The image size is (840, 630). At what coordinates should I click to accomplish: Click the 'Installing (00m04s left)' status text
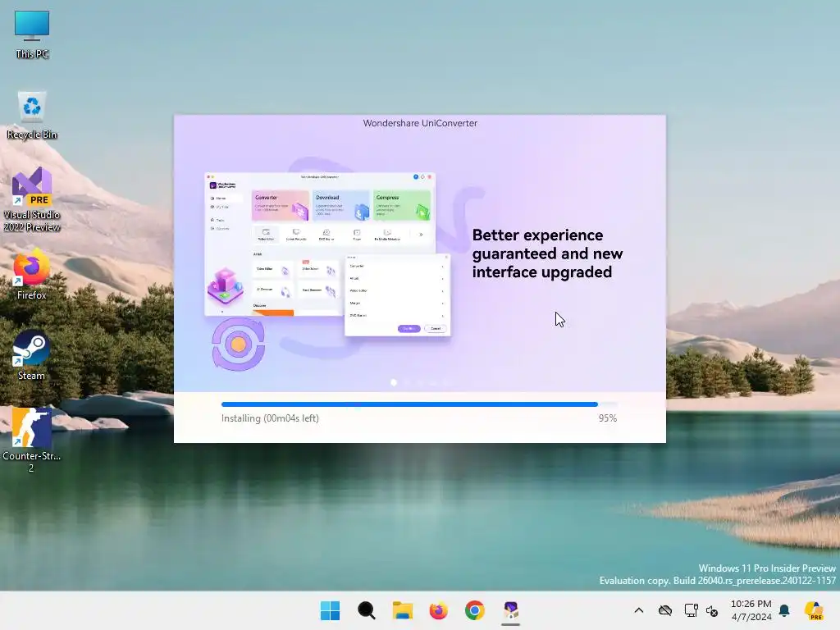(270, 418)
